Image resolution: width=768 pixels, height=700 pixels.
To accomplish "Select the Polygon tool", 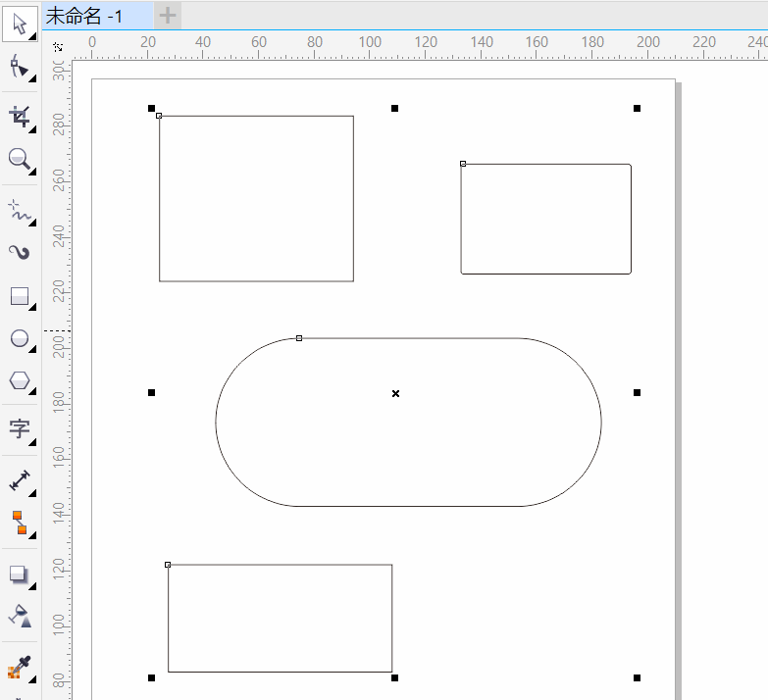I will 19,380.
